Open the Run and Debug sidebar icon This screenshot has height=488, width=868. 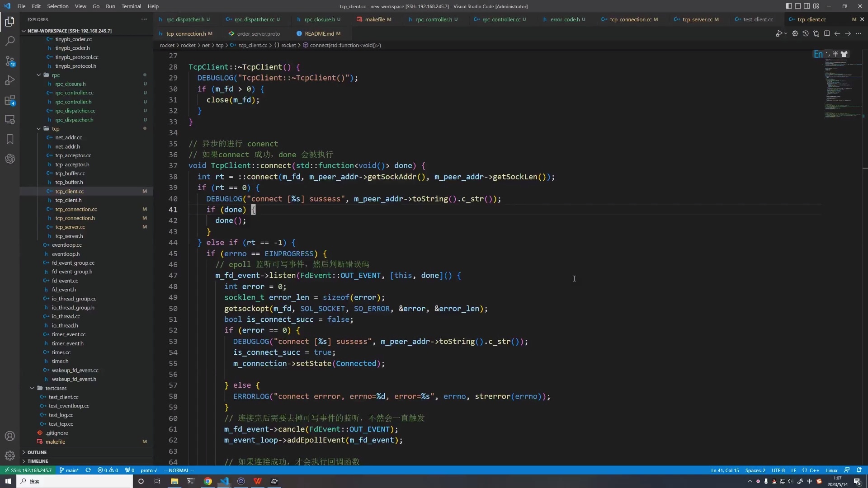click(x=10, y=80)
